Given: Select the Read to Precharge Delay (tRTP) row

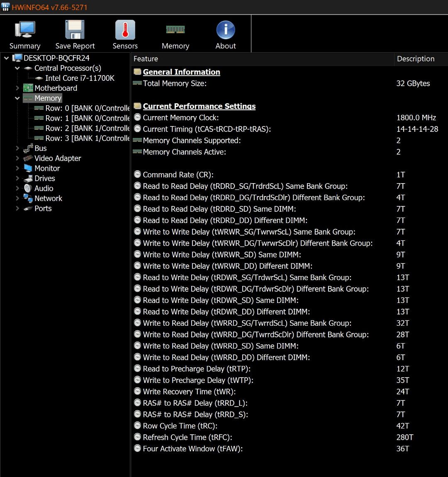Looking at the screenshot, I should tap(289, 369).
